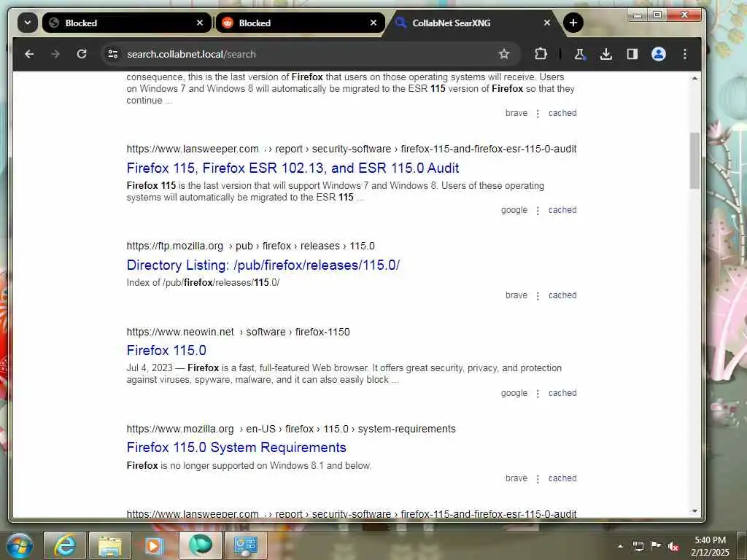This screenshot has width=747, height=560.
Task: Open options dots for Directory Listing result
Action: click(x=538, y=296)
